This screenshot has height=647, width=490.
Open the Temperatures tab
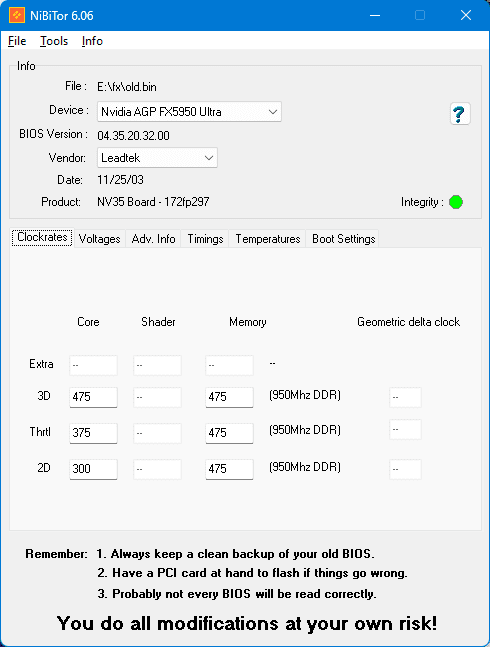(268, 239)
